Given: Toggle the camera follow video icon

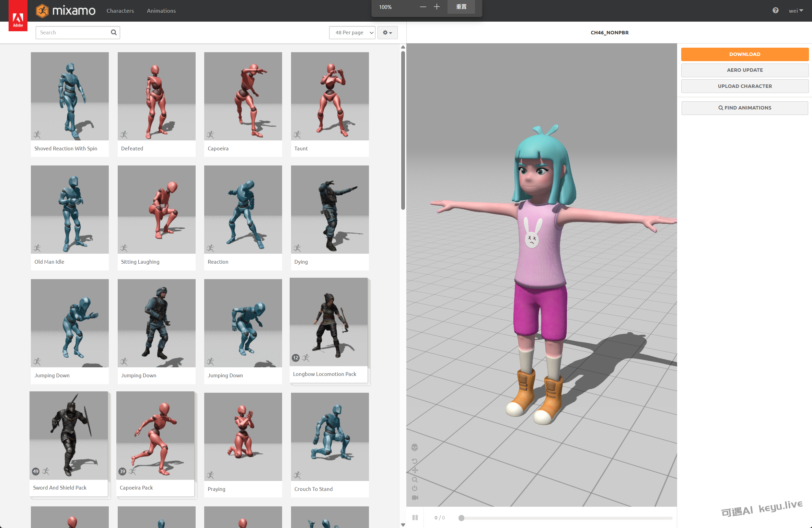Looking at the screenshot, I should 415,497.
